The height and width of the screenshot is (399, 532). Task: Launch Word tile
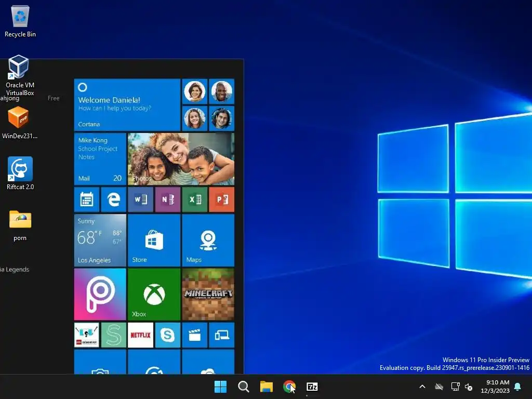click(140, 199)
